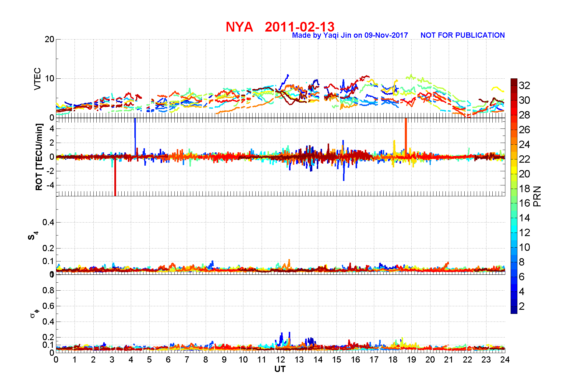
Task: Click colorbar tick label 22
Action: [524, 159]
